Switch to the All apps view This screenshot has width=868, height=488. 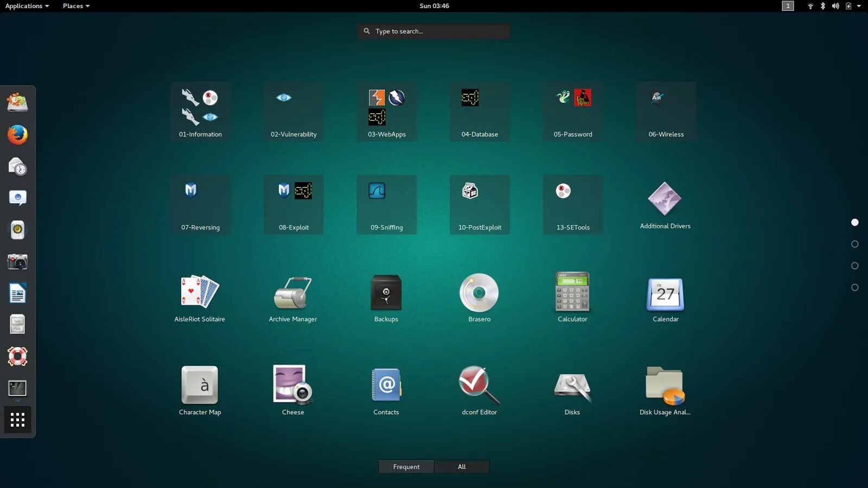pos(462,467)
